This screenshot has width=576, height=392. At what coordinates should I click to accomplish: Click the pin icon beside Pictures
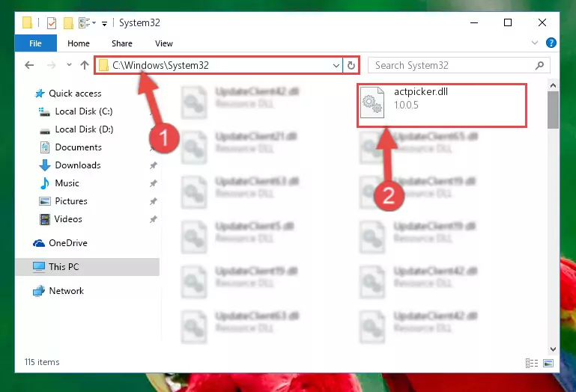154,201
